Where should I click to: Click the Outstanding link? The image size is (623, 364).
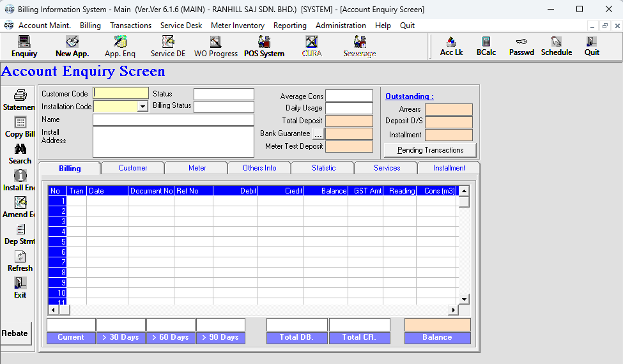[409, 96]
